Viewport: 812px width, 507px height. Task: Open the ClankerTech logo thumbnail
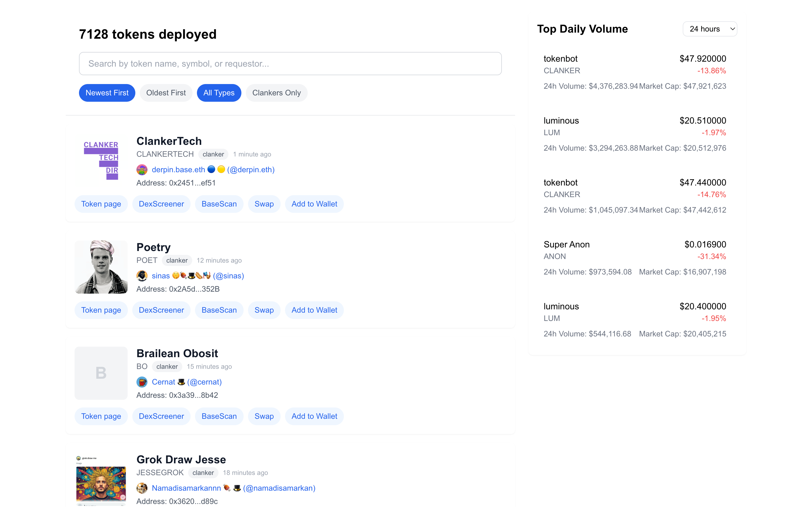tap(101, 161)
